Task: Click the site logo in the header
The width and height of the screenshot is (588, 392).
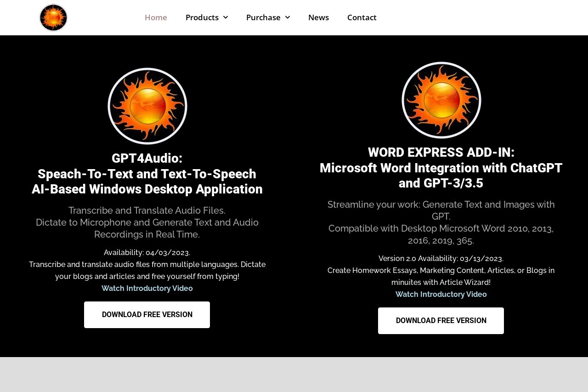Action: 53,17
